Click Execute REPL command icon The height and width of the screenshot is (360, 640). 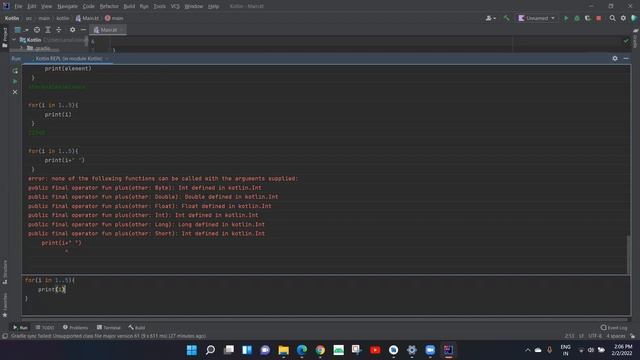click(x=15, y=81)
